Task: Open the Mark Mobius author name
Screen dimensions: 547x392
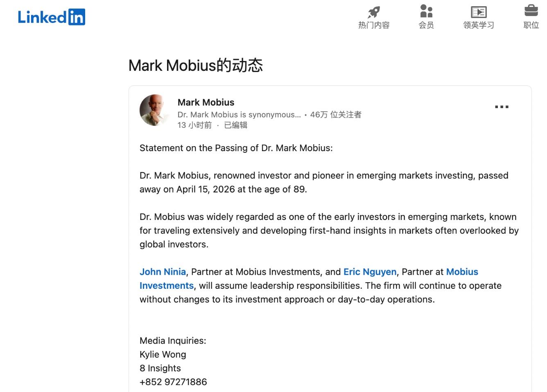Action: [x=206, y=102]
